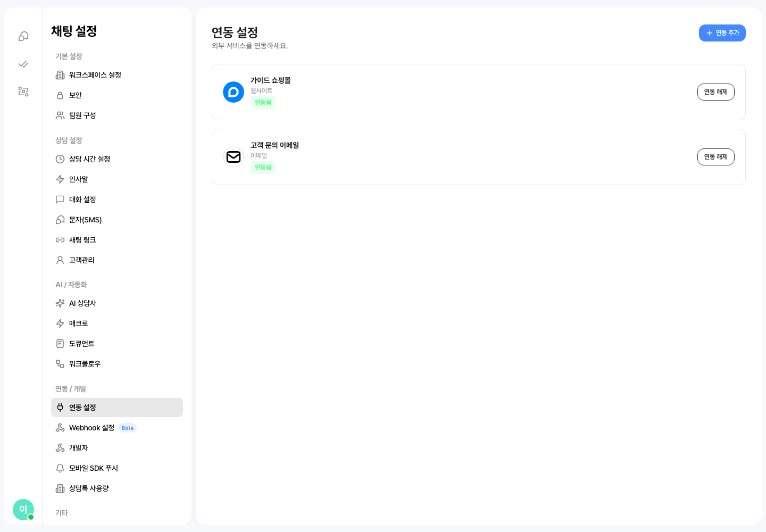Navigate to 고객관리
The image size is (766, 532).
(x=117, y=260)
